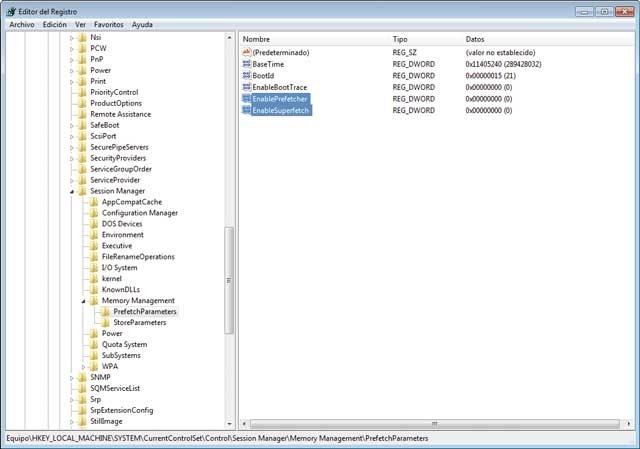Click the SNMP folder icon
The width and height of the screenshot is (640, 449).
pyautogui.click(x=82, y=378)
